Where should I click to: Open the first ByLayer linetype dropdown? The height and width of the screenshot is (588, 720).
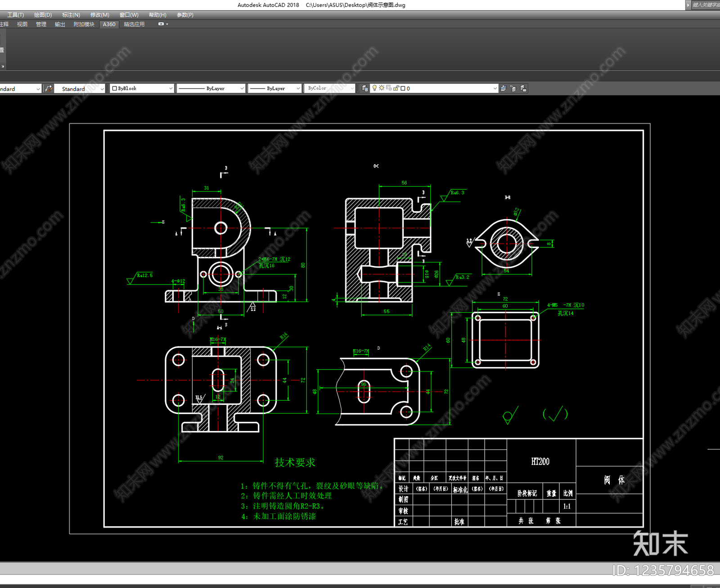point(211,89)
